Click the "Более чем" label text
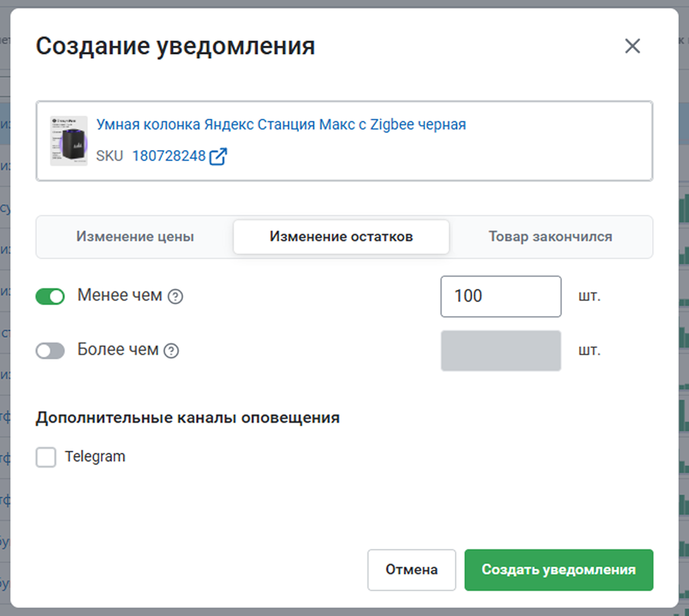Image resolution: width=689 pixels, height=616 pixels. click(118, 350)
